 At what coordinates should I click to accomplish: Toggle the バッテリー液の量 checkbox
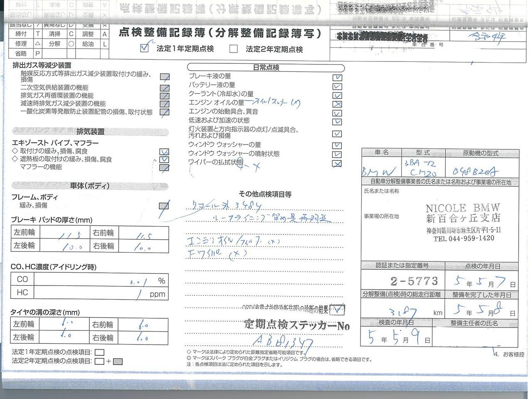337,86
